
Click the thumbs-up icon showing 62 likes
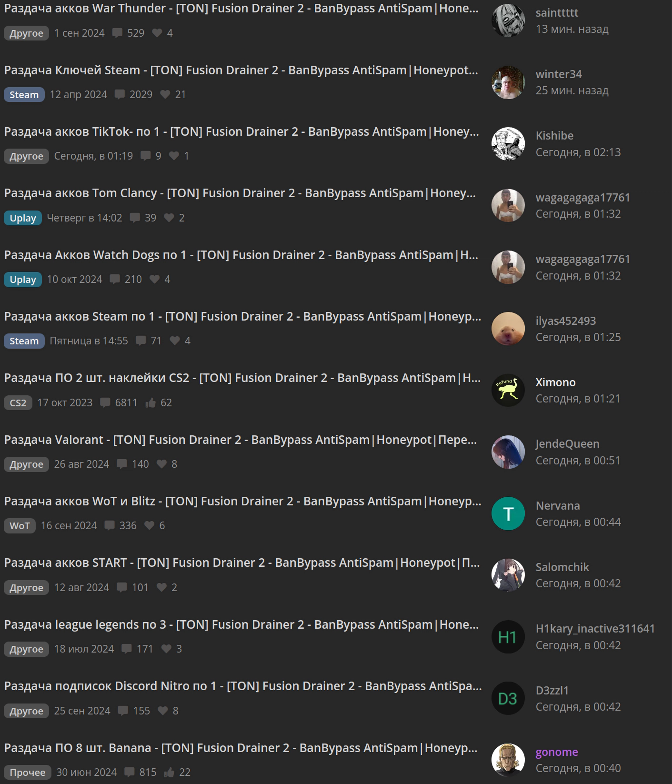150,403
